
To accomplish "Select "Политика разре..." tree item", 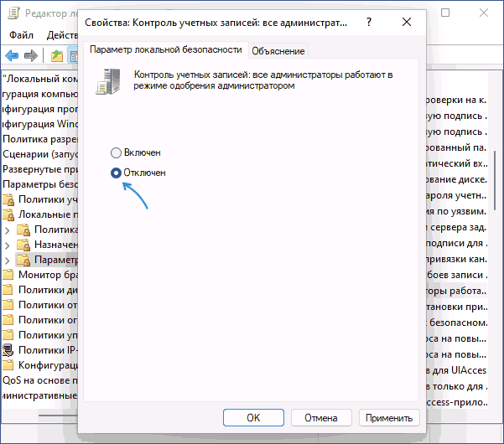I will (40, 139).
